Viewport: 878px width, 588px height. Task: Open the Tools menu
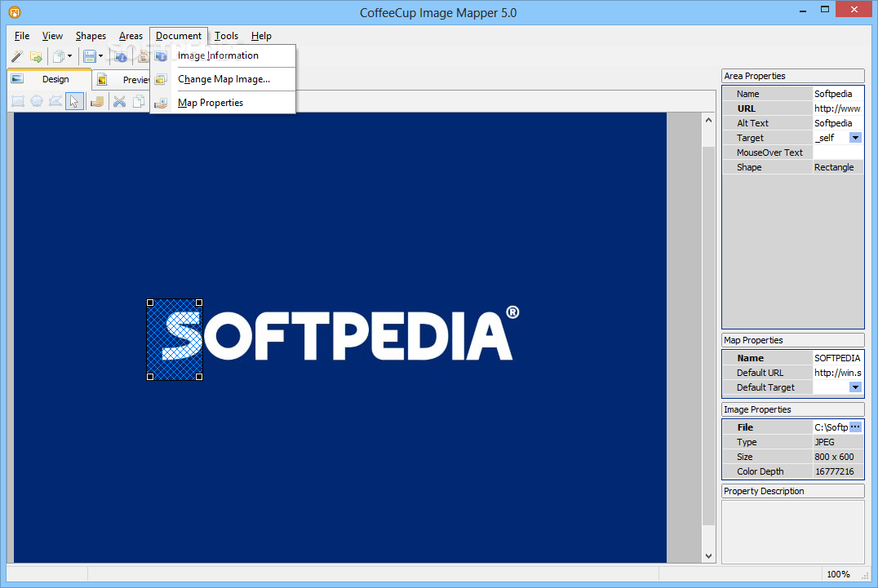click(226, 36)
